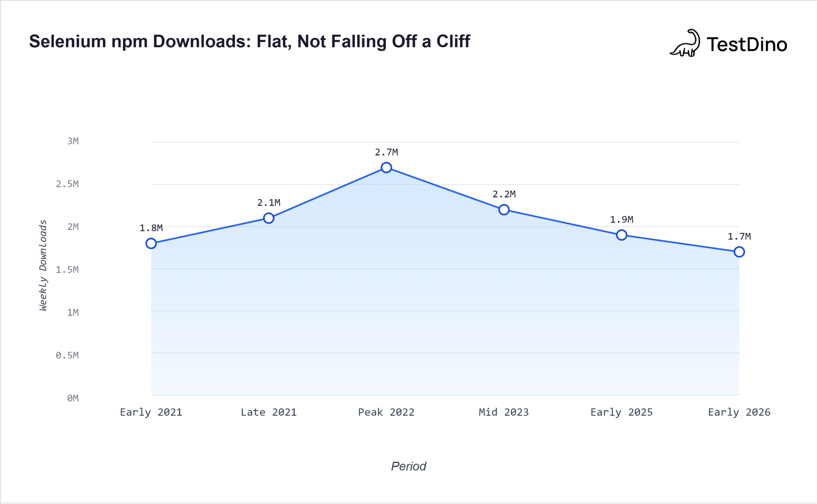Screen dimensions: 817x504
Task: Click the Mid 2023 x-axis label
Action: click(x=504, y=412)
